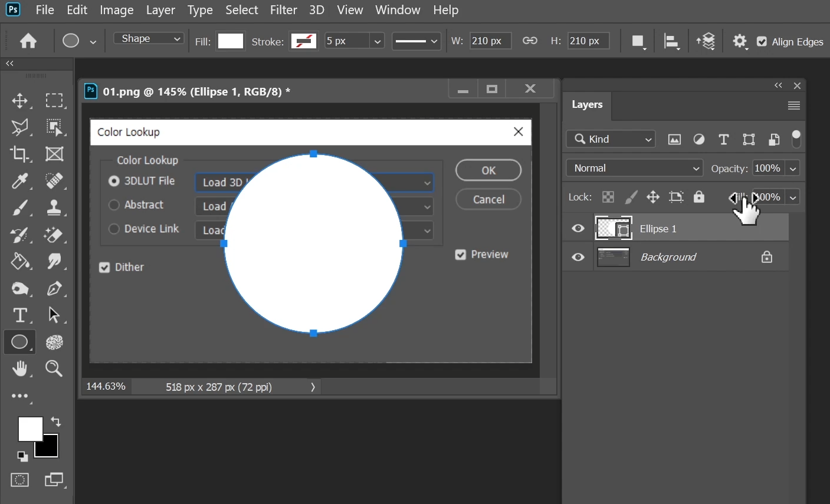Open the shape settings gear
This screenshot has height=504, width=830.
point(740,41)
